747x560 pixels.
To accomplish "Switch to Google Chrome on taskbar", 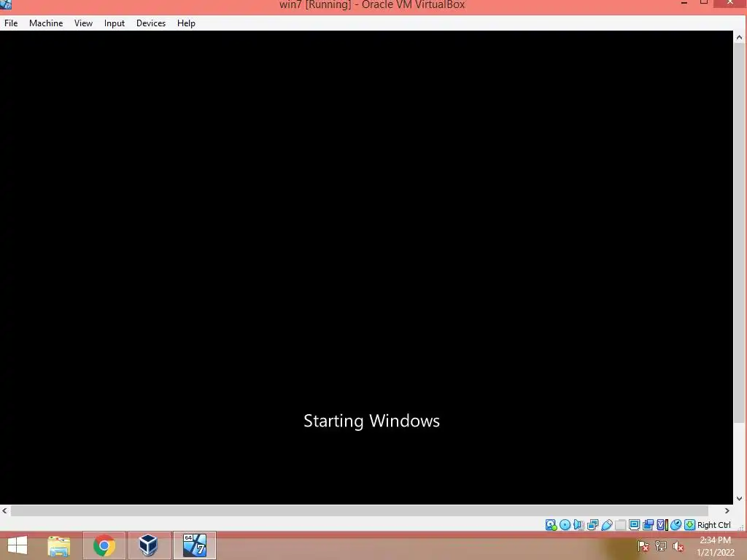I will (x=104, y=545).
